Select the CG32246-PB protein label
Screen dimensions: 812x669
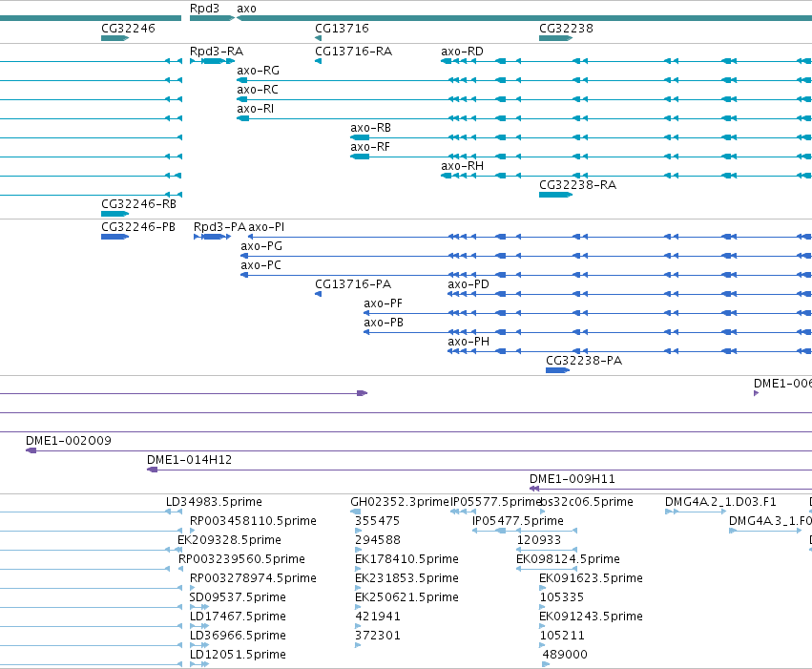[138, 227]
